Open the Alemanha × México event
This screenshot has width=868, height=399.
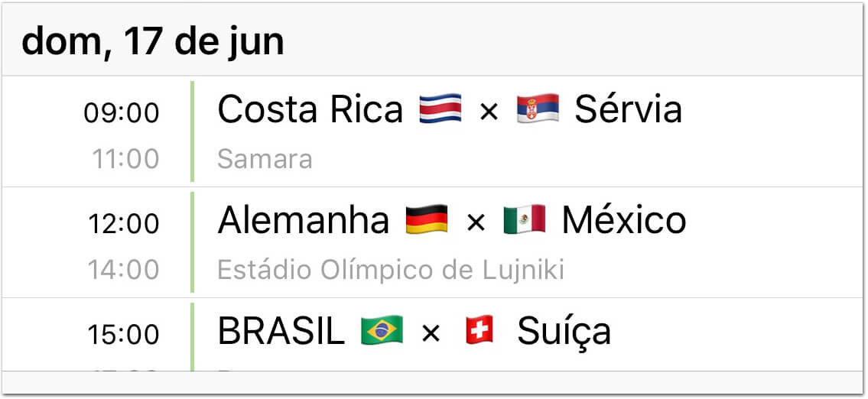point(434,242)
